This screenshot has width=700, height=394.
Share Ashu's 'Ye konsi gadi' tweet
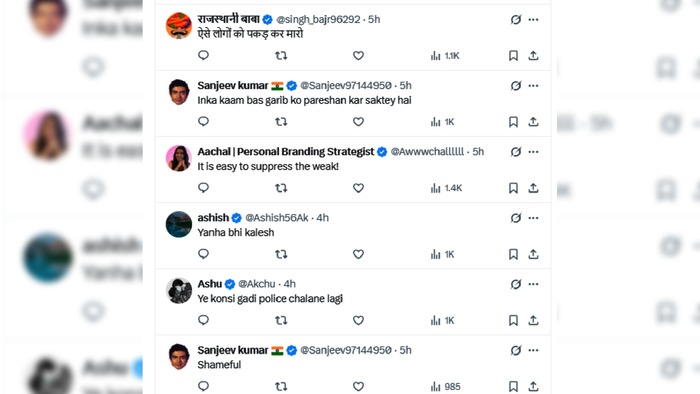(533, 320)
